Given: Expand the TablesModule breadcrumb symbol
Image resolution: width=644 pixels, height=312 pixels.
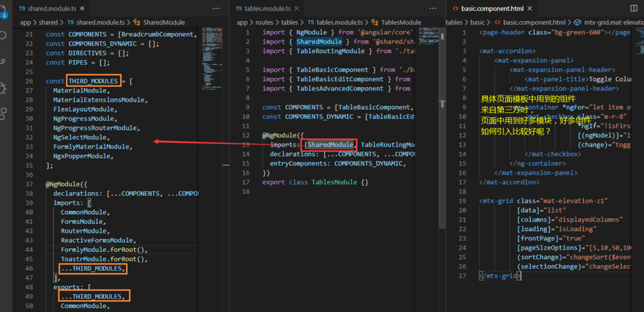Looking at the screenshot, I should point(396,22).
